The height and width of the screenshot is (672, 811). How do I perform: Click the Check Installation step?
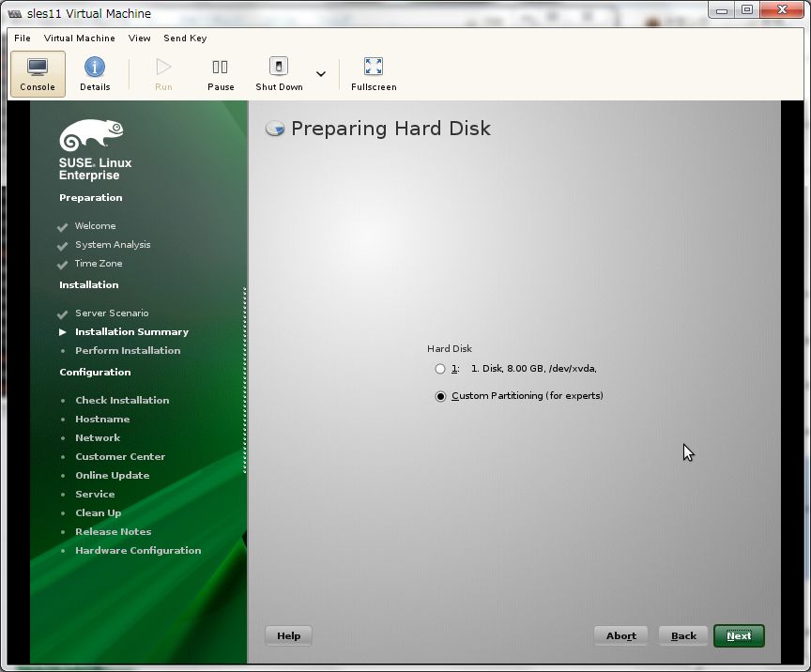point(122,400)
